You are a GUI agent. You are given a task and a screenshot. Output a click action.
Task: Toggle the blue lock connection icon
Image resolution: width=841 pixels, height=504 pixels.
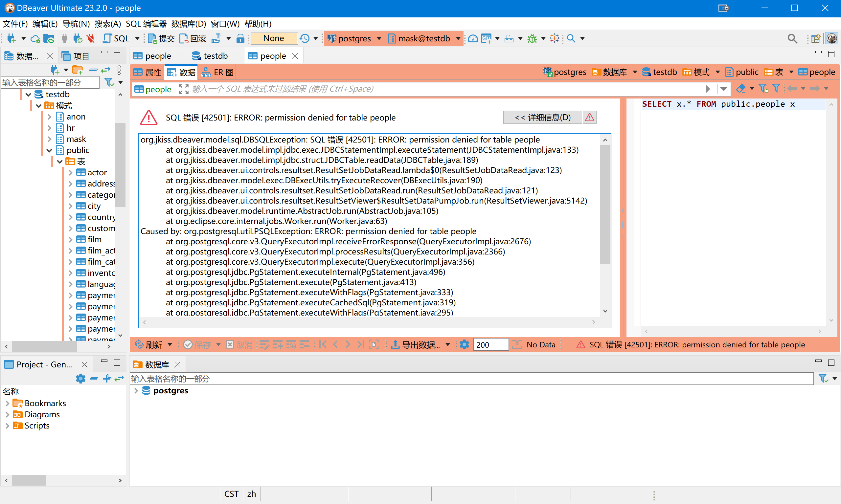point(240,38)
